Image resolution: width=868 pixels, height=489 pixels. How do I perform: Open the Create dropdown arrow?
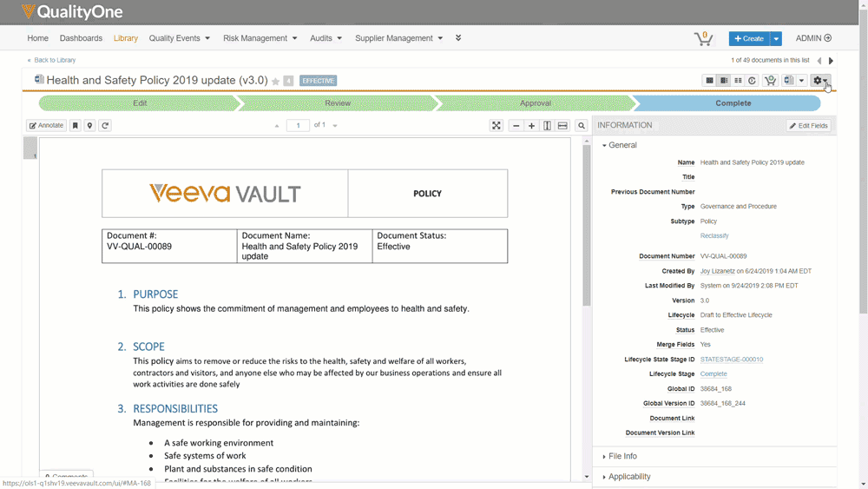point(776,38)
